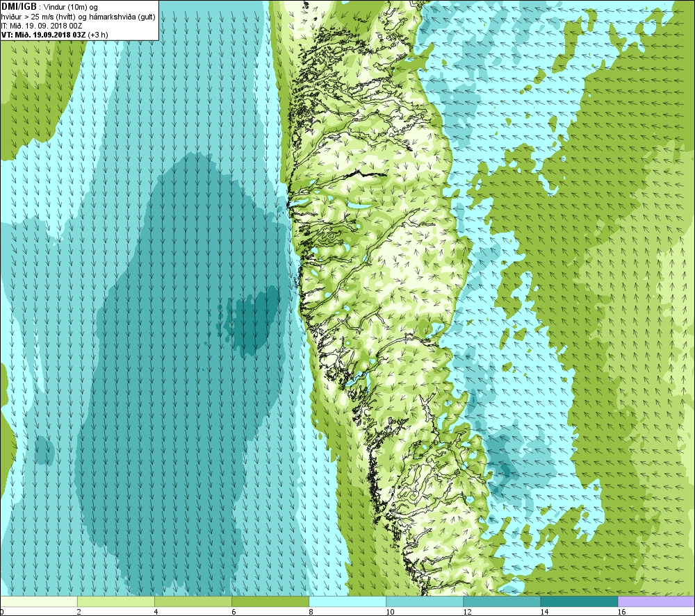695x616 pixels.
Task: Click the legend scale label '16'
Action: [621, 612]
